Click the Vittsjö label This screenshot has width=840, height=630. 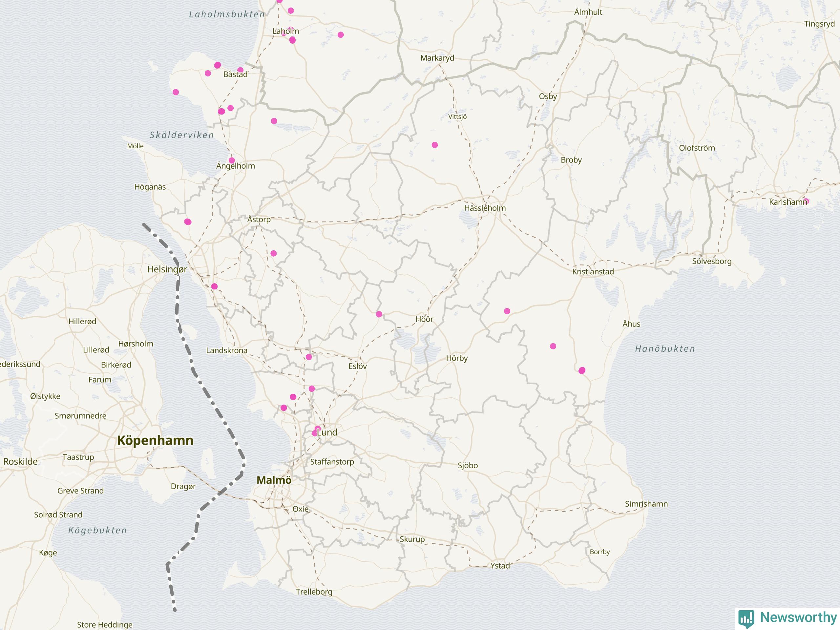click(x=457, y=116)
